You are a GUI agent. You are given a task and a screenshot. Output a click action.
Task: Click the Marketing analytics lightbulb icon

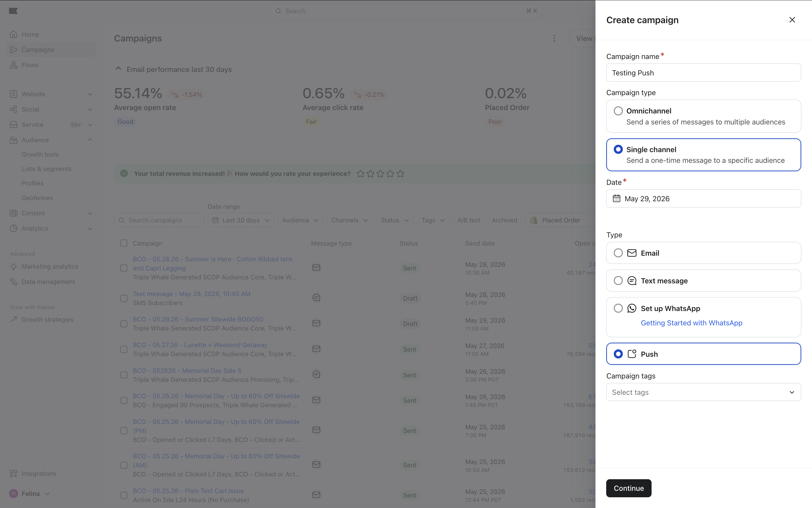click(14, 266)
